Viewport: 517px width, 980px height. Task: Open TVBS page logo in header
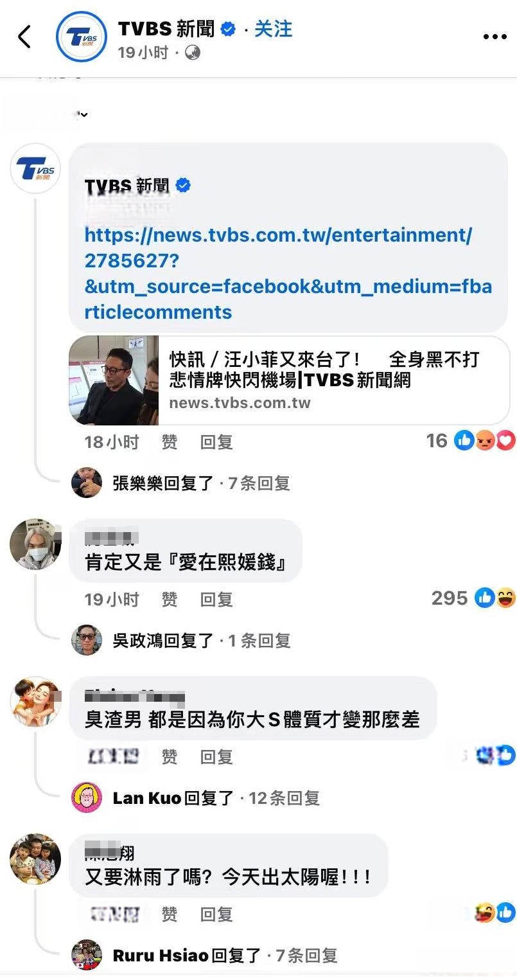(82, 37)
